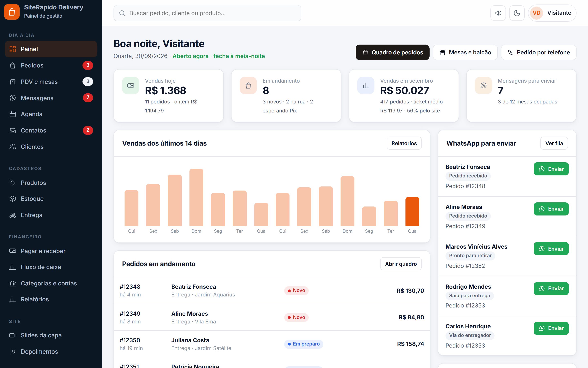The height and width of the screenshot is (368, 588).
Task: Click the Visitante user name
Action: click(559, 13)
